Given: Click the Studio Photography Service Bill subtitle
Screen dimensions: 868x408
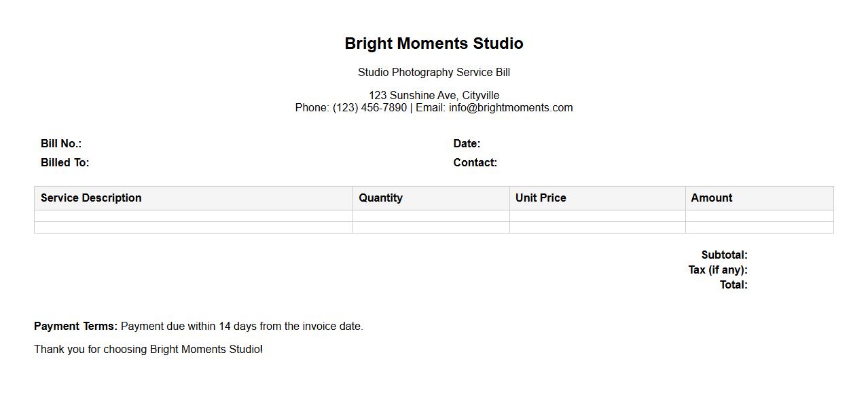Looking at the screenshot, I should click(433, 73).
